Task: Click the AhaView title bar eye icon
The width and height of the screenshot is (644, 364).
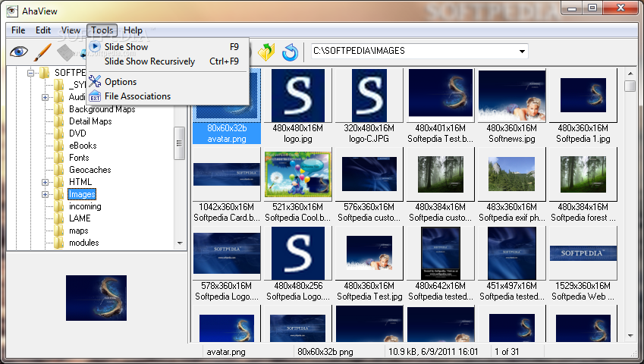Action: pyautogui.click(x=12, y=11)
